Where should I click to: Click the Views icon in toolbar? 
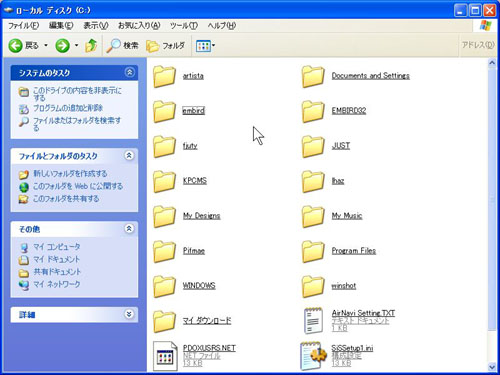[x=203, y=46]
